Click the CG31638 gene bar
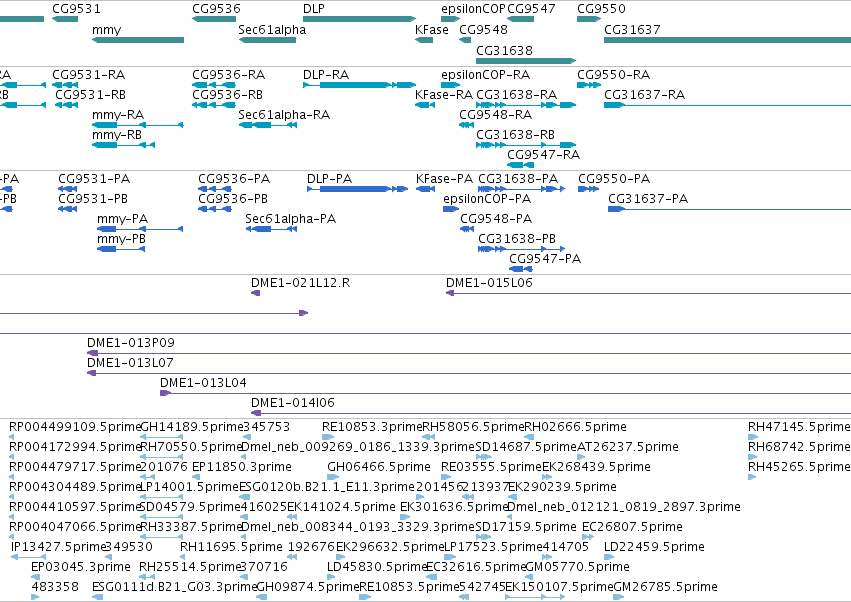 point(526,61)
